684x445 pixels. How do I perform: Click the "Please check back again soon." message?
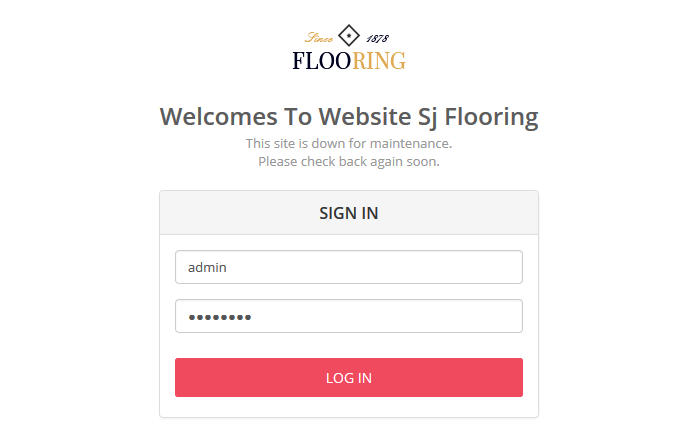349,162
